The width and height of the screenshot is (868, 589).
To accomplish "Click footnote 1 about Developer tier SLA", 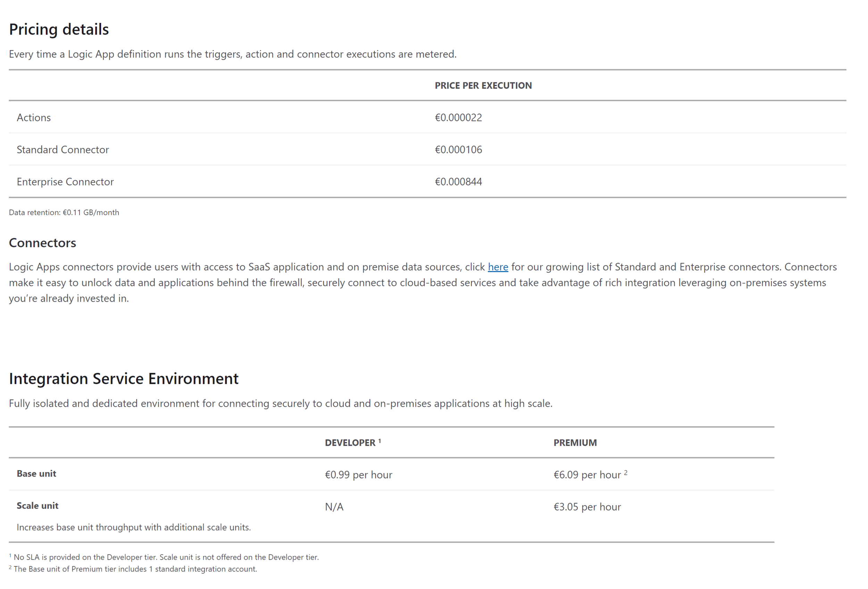I will (x=164, y=557).
